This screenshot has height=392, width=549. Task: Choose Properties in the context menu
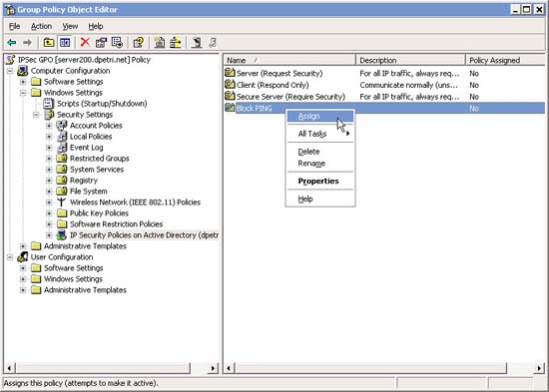click(x=320, y=181)
